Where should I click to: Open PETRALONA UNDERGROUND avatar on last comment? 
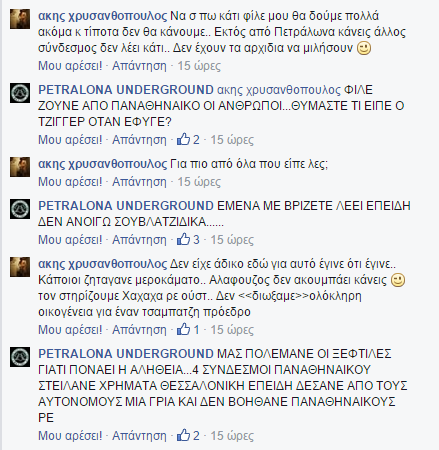pos(20,357)
